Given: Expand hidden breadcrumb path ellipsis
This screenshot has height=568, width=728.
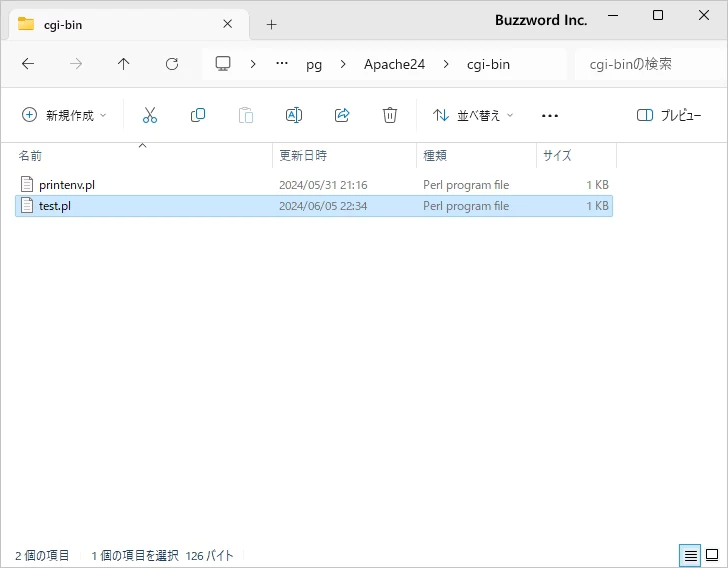Looking at the screenshot, I should tap(282, 64).
